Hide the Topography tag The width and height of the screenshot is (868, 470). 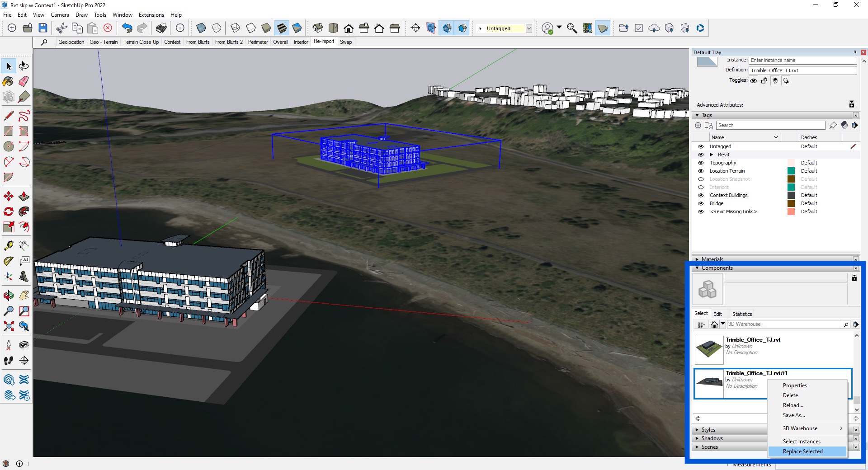[x=701, y=163]
